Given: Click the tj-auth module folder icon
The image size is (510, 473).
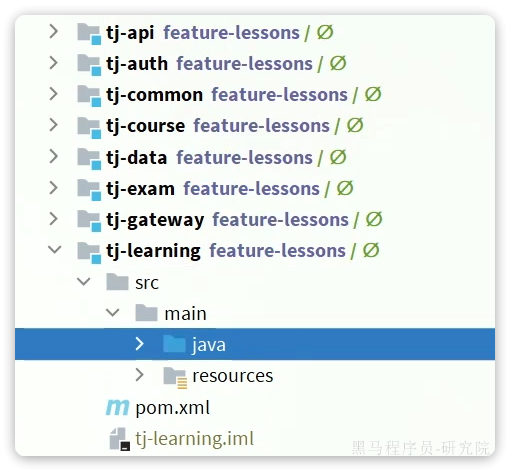Looking at the screenshot, I should coord(89,65).
